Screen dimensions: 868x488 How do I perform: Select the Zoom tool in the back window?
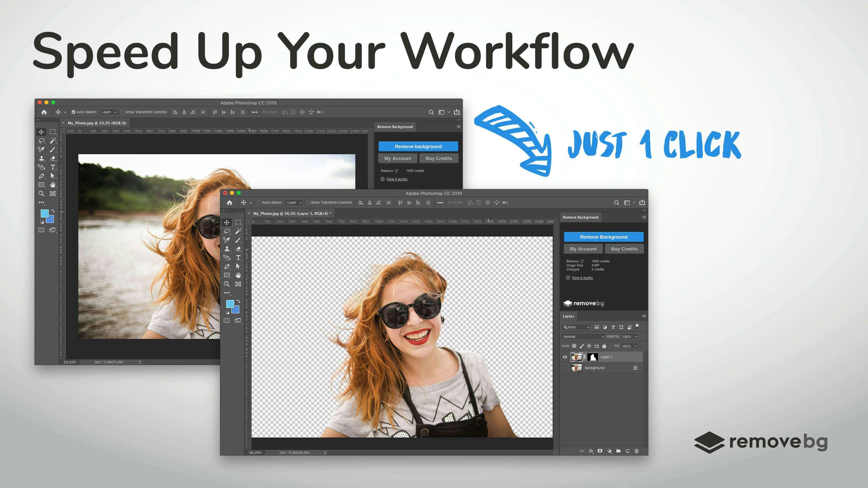[41, 194]
